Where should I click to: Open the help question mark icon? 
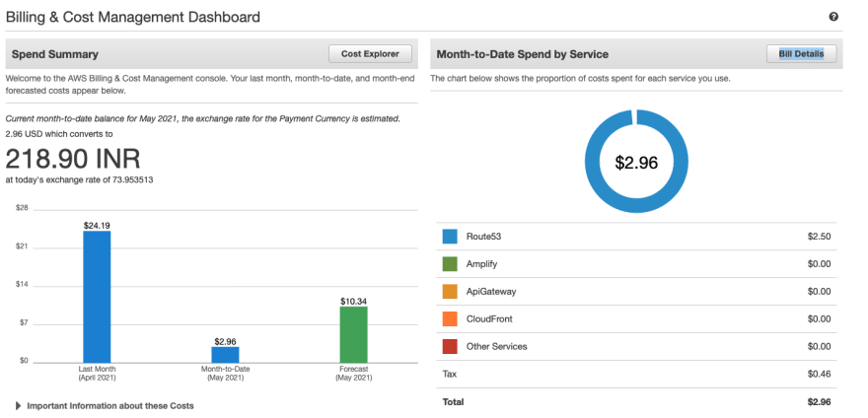tap(833, 17)
